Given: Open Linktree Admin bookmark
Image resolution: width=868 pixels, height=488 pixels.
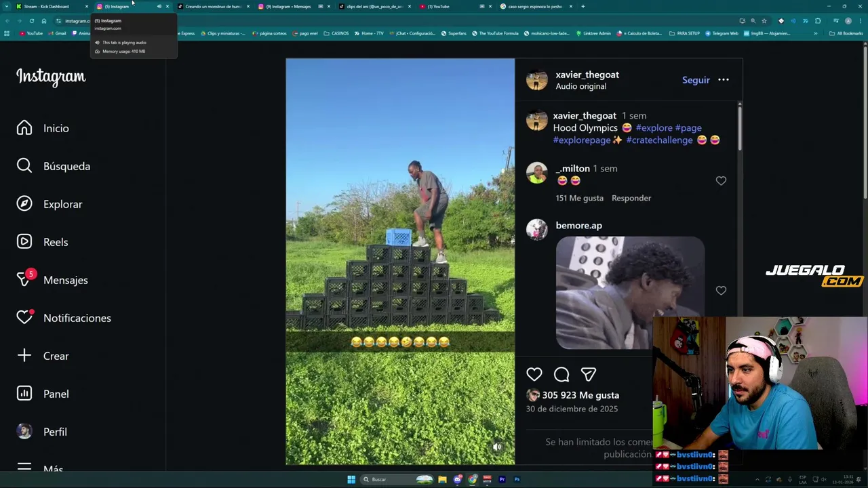Looking at the screenshot, I should point(593,33).
